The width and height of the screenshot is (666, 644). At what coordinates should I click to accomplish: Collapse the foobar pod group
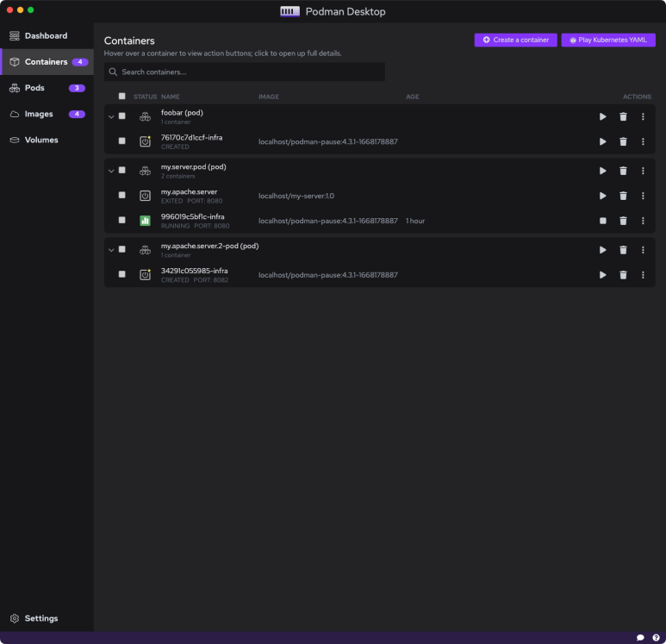111,116
